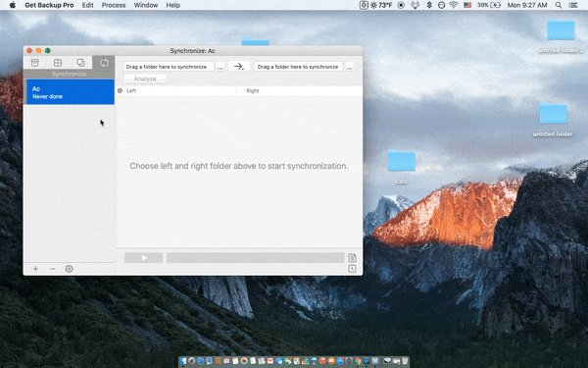
Task: Open Finder from the Dock
Action: click(183, 361)
